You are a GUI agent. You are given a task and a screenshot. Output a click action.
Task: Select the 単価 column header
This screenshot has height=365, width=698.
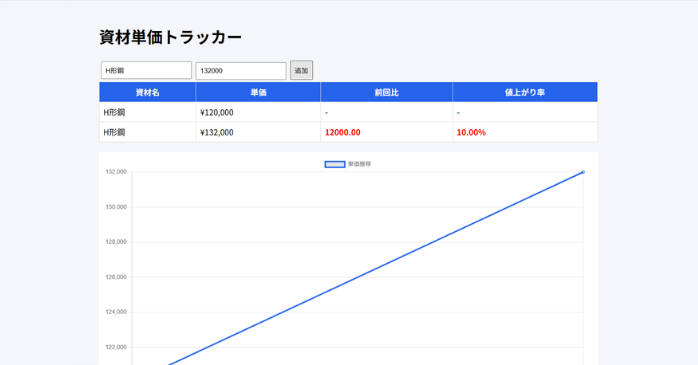(258, 92)
